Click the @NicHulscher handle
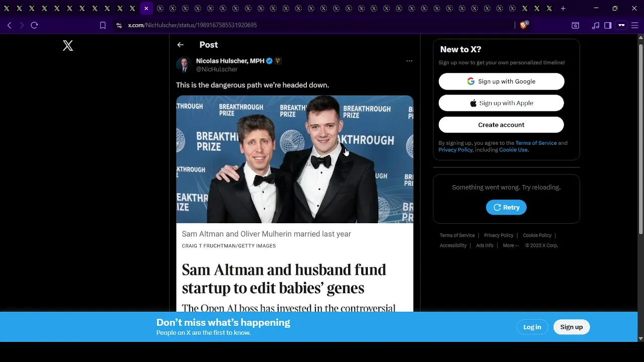This screenshot has width=644, height=362. (216, 69)
